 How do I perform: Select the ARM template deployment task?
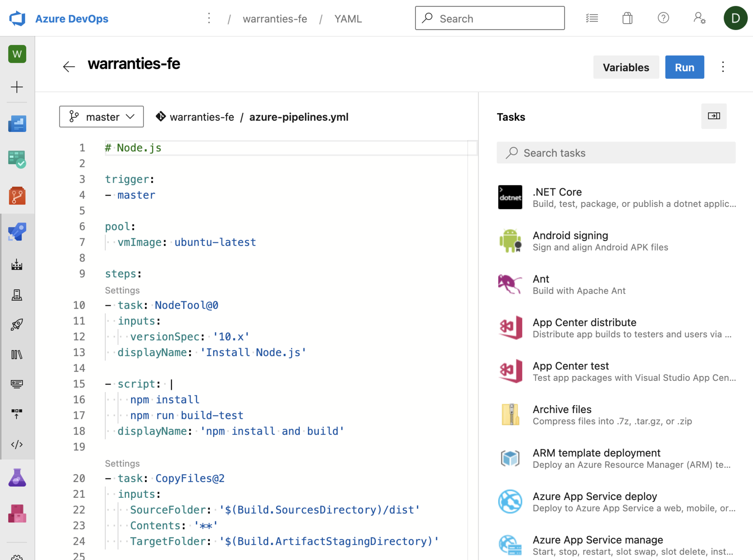616,458
